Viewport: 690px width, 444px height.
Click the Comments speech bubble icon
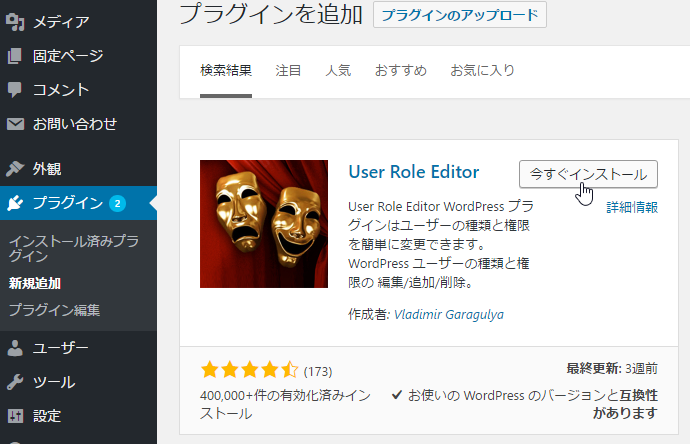(x=15, y=90)
